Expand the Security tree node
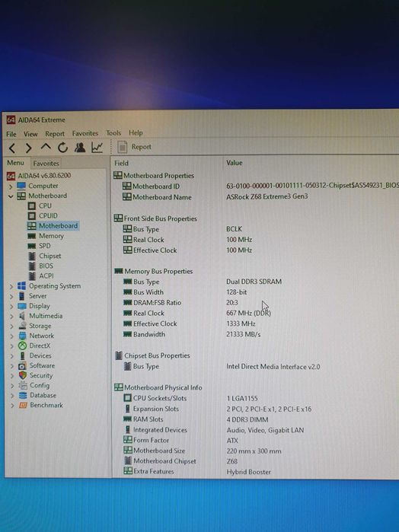This screenshot has width=399, height=532. tap(12, 376)
